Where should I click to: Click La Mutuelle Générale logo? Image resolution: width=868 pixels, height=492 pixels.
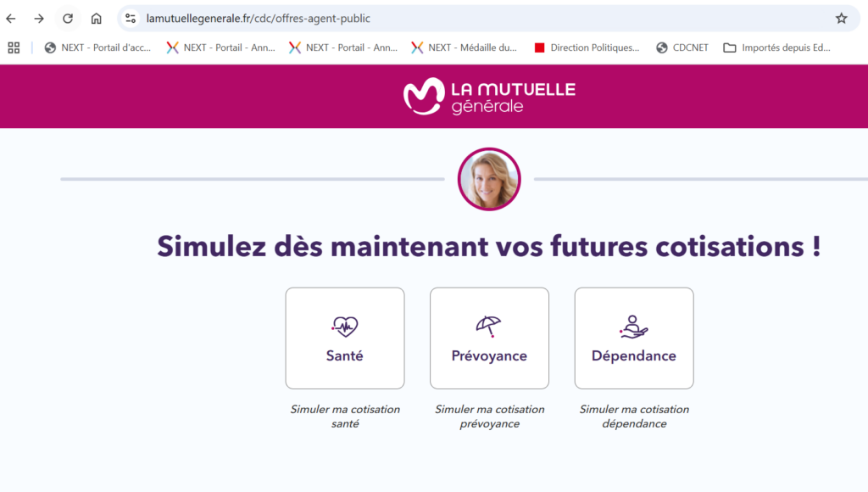click(x=489, y=97)
